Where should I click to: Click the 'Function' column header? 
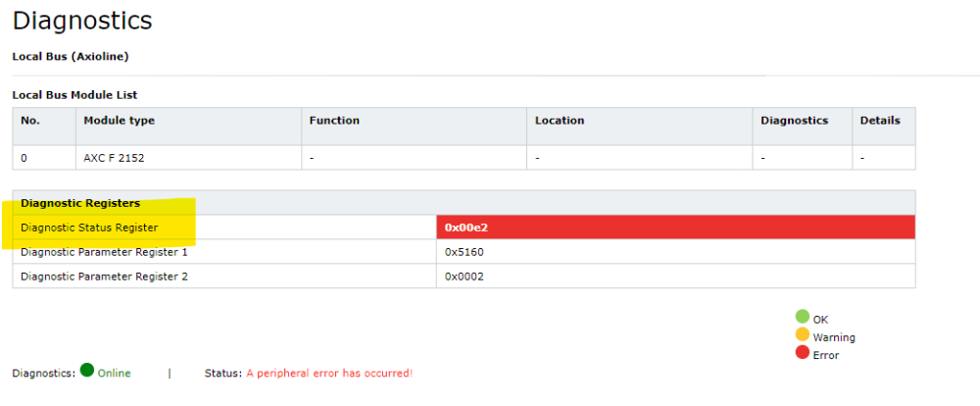click(x=334, y=121)
